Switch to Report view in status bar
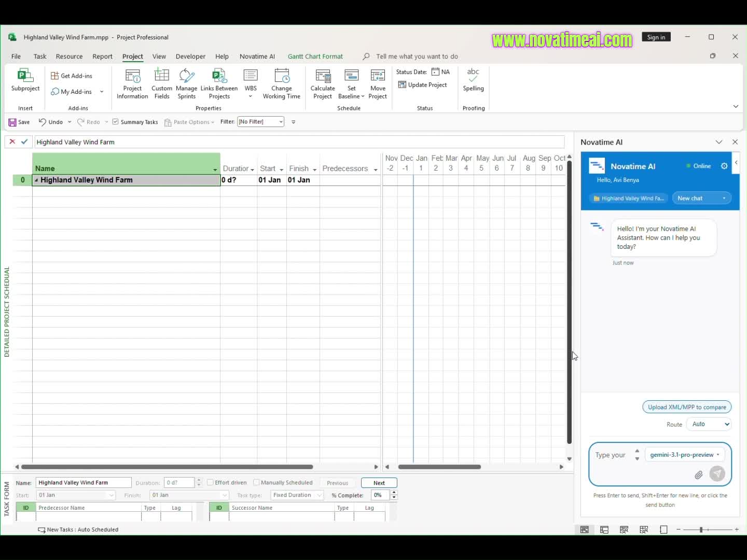 click(663, 529)
